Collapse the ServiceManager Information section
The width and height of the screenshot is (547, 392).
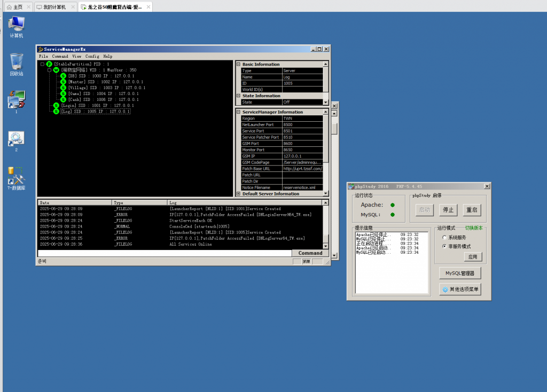click(x=239, y=112)
